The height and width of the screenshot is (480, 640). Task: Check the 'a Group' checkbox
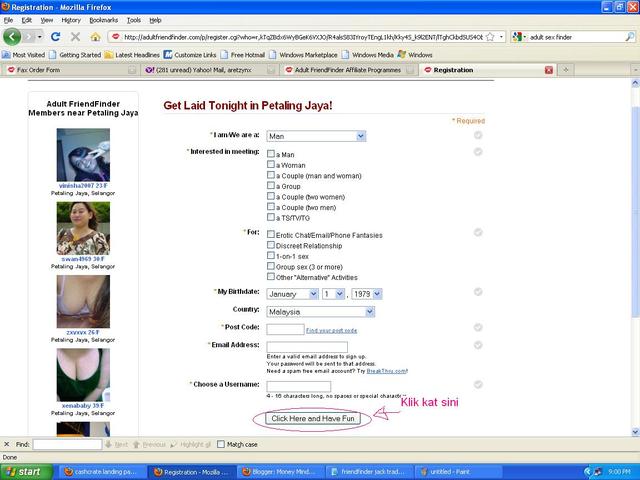point(271,186)
